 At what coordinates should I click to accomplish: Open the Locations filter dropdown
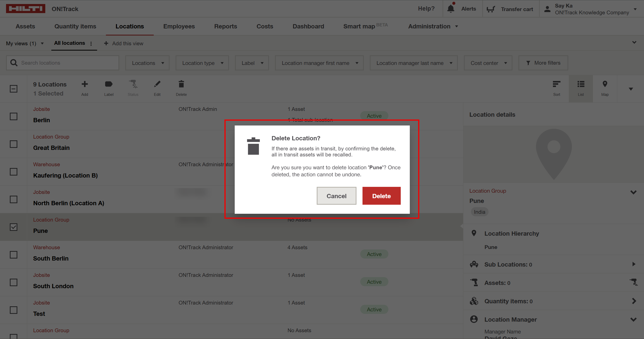(x=147, y=63)
